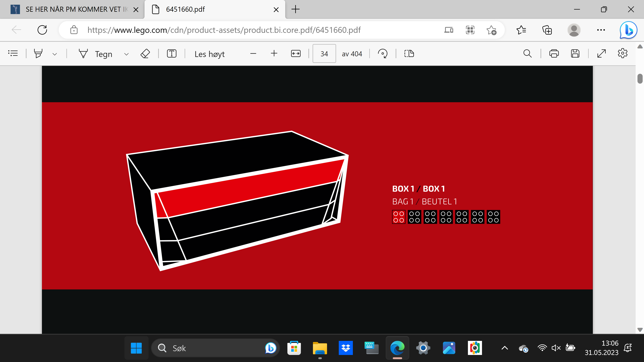Viewport: 644px width, 362px height.
Task: Enter full screen PDF view
Action: point(602,53)
